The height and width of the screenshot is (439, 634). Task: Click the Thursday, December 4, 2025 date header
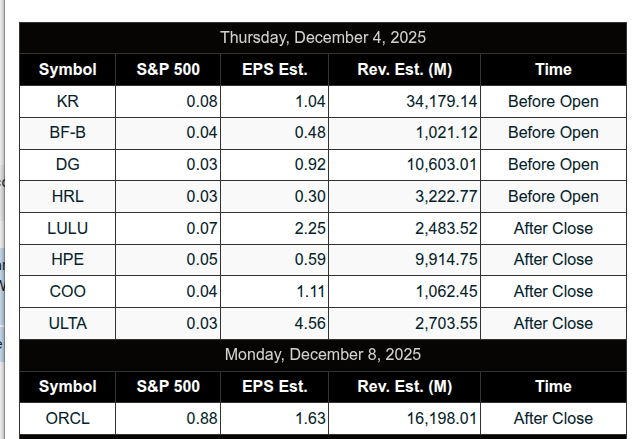click(322, 38)
